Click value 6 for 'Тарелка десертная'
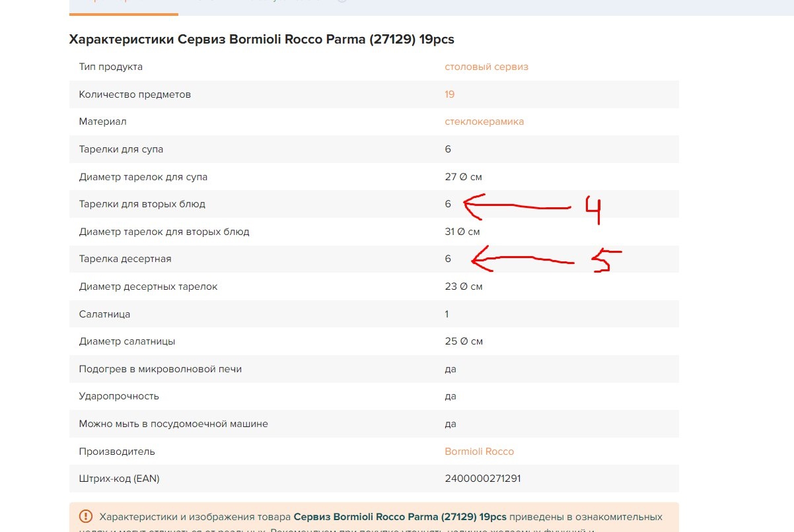 coord(448,259)
